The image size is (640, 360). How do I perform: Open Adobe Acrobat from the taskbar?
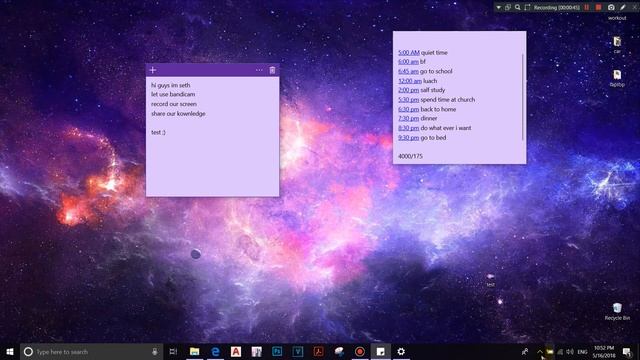click(x=318, y=351)
